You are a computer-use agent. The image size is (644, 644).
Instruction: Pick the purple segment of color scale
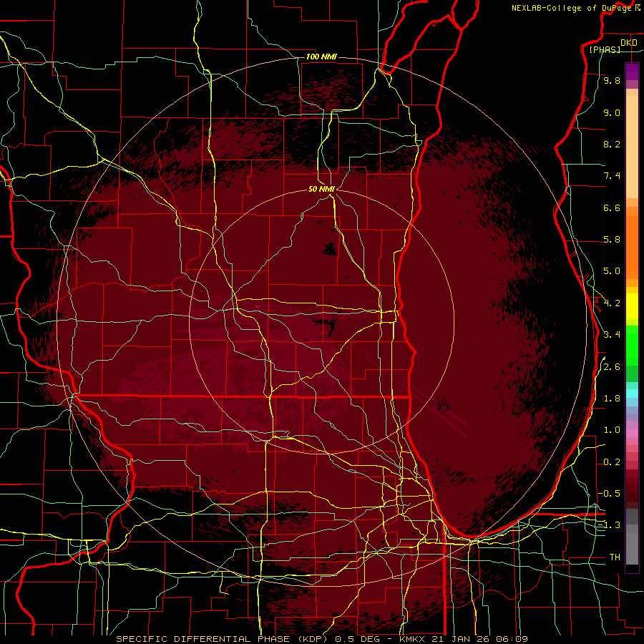[632, 72]
